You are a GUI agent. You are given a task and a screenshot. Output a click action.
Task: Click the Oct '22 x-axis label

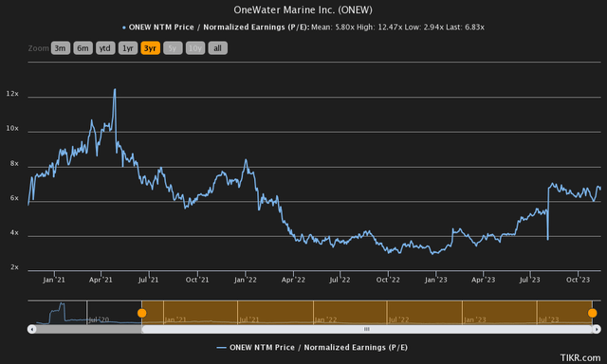tap(388, 280)
